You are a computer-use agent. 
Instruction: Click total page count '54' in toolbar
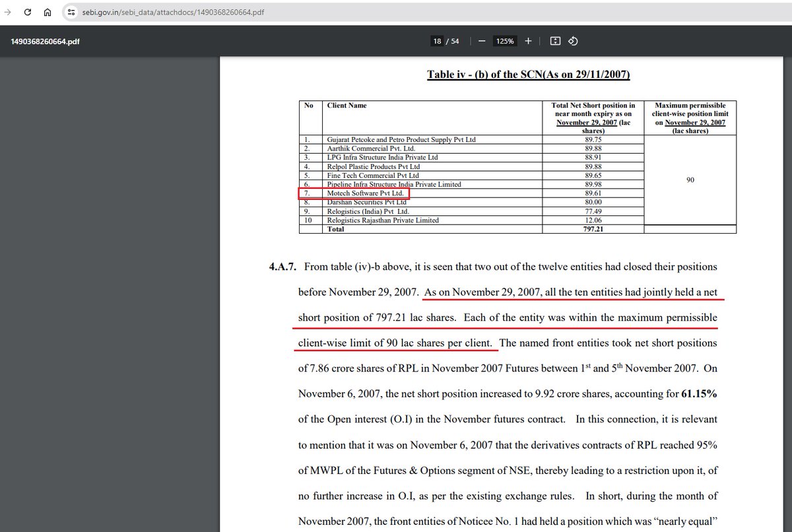455,41
